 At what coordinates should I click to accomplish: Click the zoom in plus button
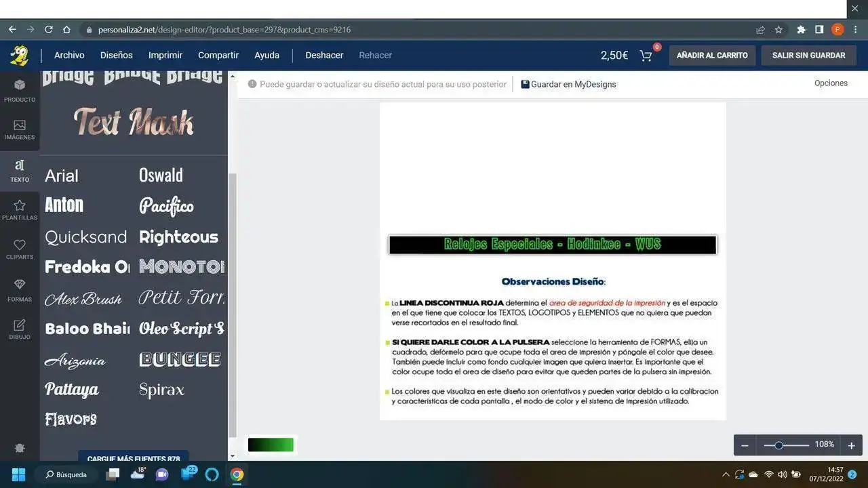pos(851,445)
